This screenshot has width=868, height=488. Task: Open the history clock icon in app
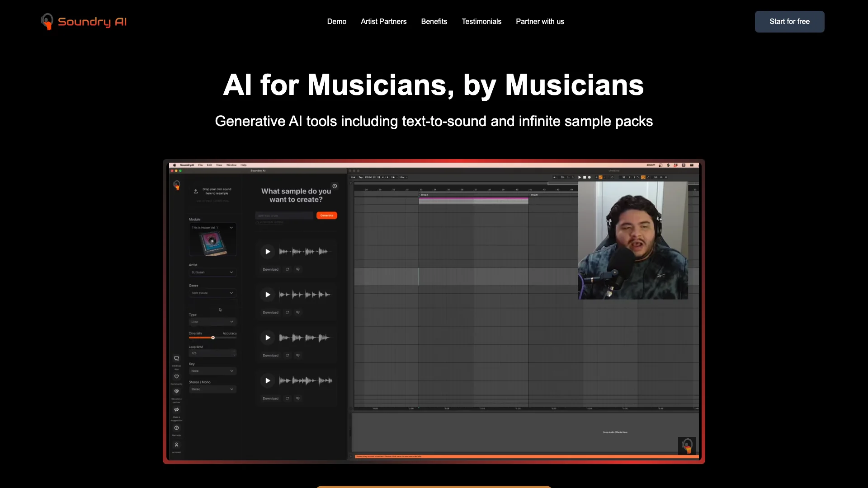tap(335, 186)
